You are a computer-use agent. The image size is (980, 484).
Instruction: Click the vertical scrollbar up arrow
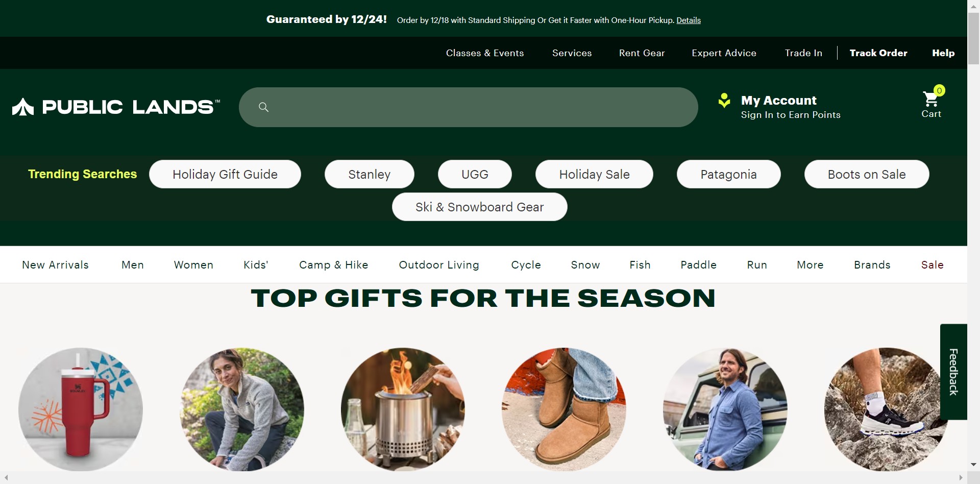(x=973, y=6)
